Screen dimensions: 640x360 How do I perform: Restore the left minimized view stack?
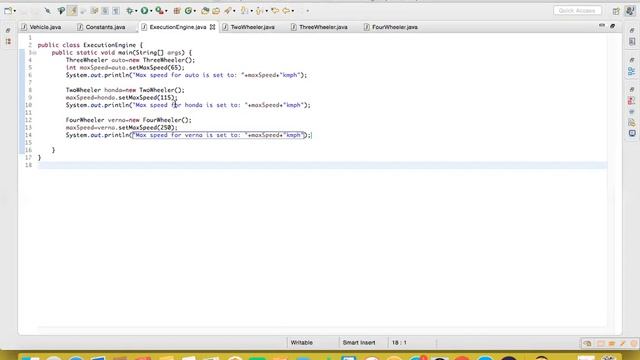[8, 31]
